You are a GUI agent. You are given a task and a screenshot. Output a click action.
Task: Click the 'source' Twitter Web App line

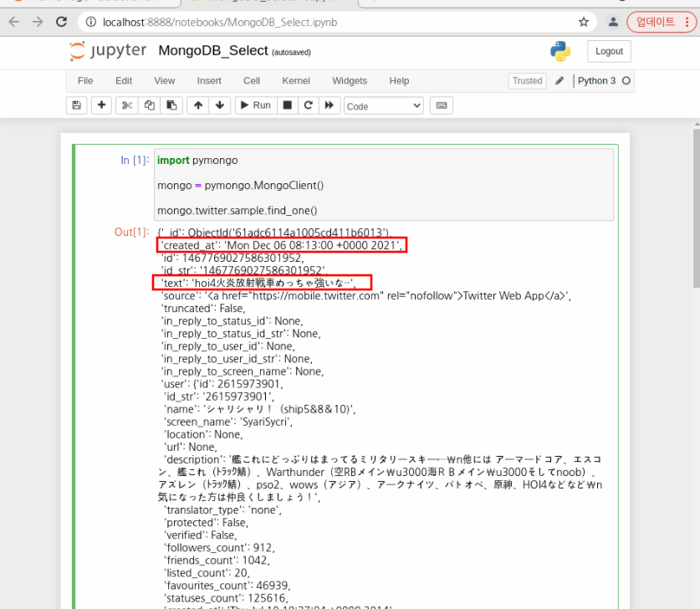click(366, 295)
